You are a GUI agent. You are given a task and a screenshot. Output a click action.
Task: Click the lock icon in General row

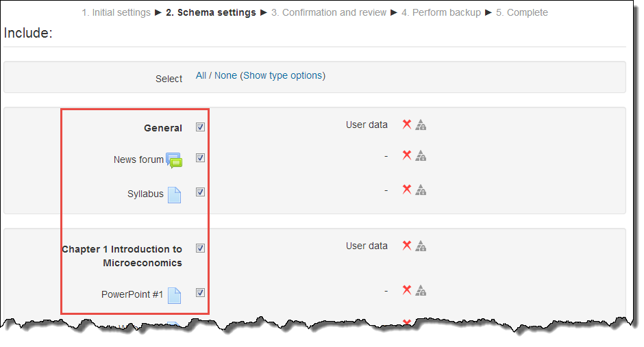click(421, 125)
